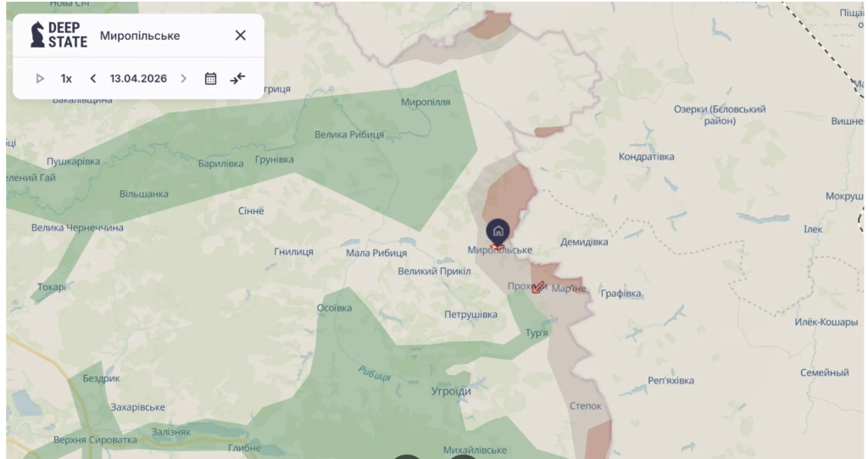The width and height of the screenshot is (868, 459).
Task: Advance to the next date
Action: (x=184, y=79)
